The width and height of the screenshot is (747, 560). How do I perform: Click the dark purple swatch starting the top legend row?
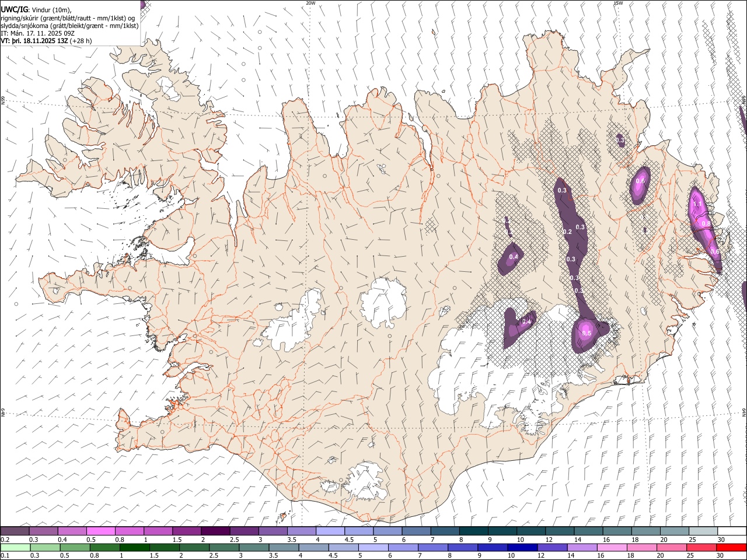[15, 531]
